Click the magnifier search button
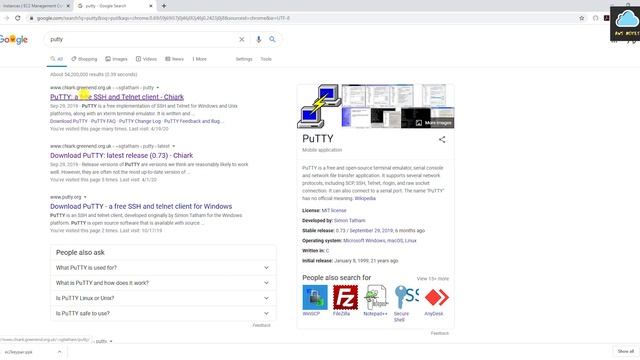This screenshot has height=360, width=640. (272, 40)
